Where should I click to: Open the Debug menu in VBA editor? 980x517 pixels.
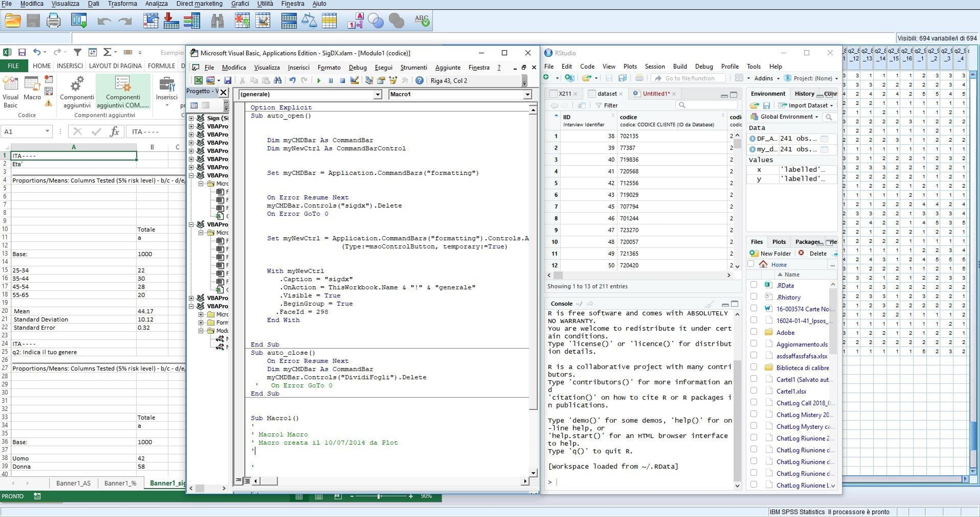point(357,67)
